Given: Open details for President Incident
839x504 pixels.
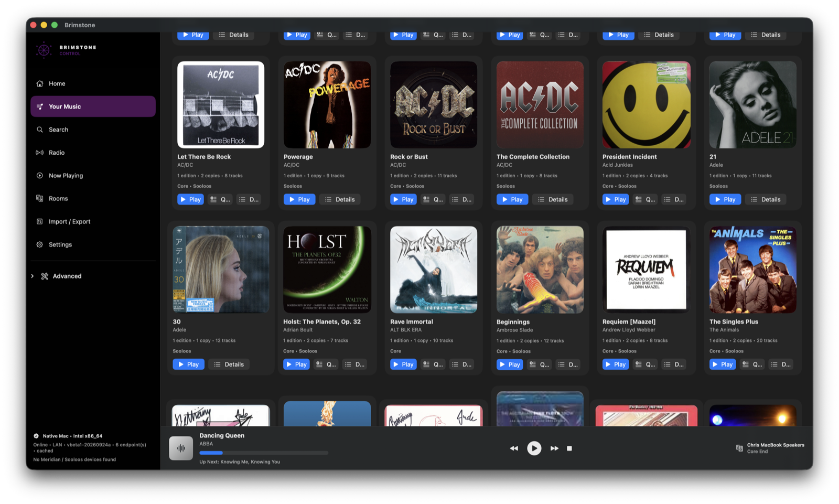Looking at the screenshot, I should pyautogui.click(x=674, y=199).
